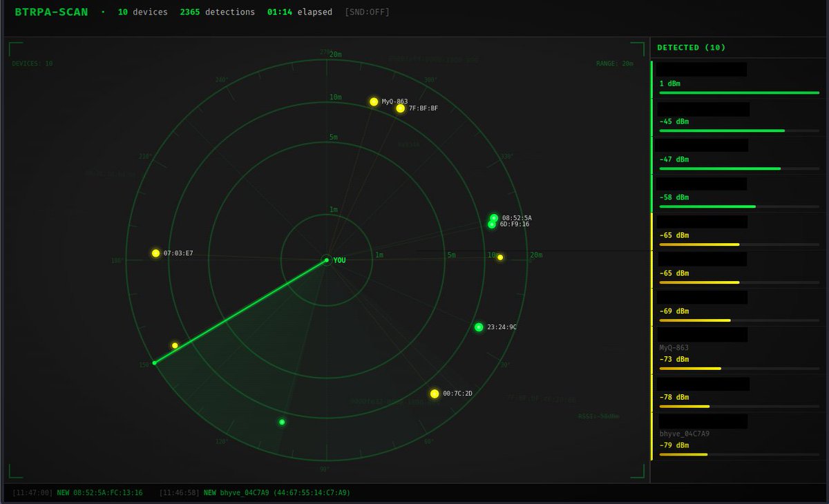Click the YOU center marker on radar
Screen dimensions: 829x504
326,260
